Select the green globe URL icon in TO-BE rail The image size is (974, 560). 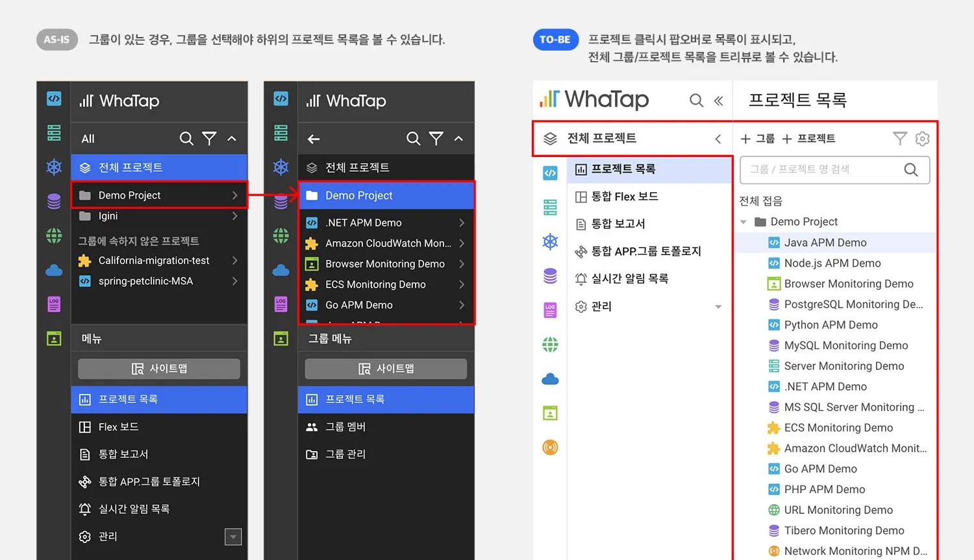click(x=550, y=345)
